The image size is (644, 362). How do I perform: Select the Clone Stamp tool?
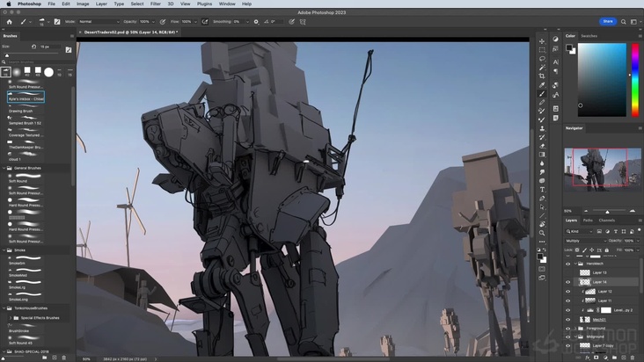[542, 128]
